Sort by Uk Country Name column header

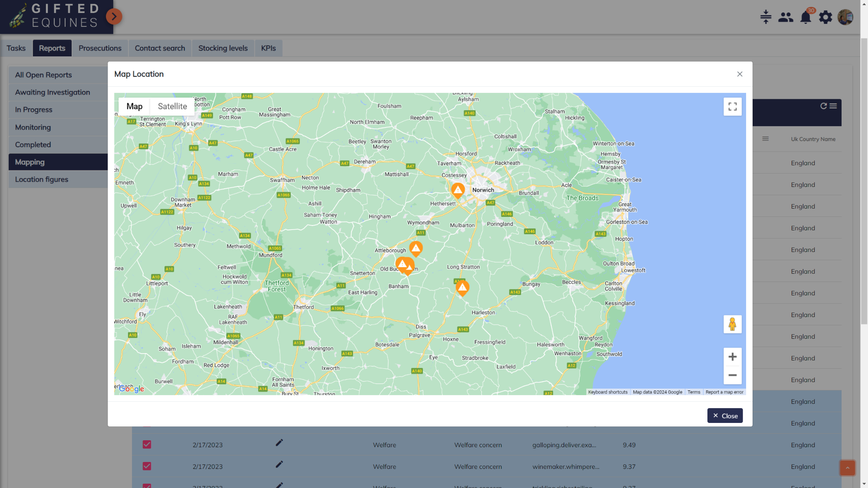(x=813, y=139)
